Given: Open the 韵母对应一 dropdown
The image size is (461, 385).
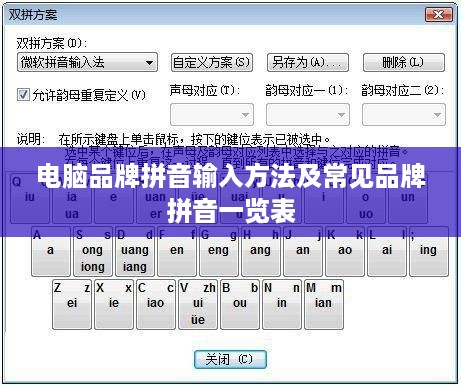Looking at the screenshot, I should (x=308, y=114).
